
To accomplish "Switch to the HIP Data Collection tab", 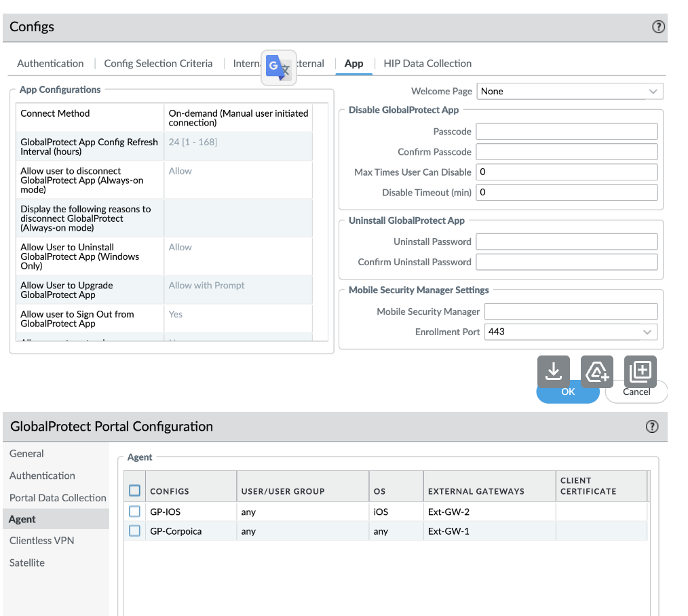I will (427, 63).
